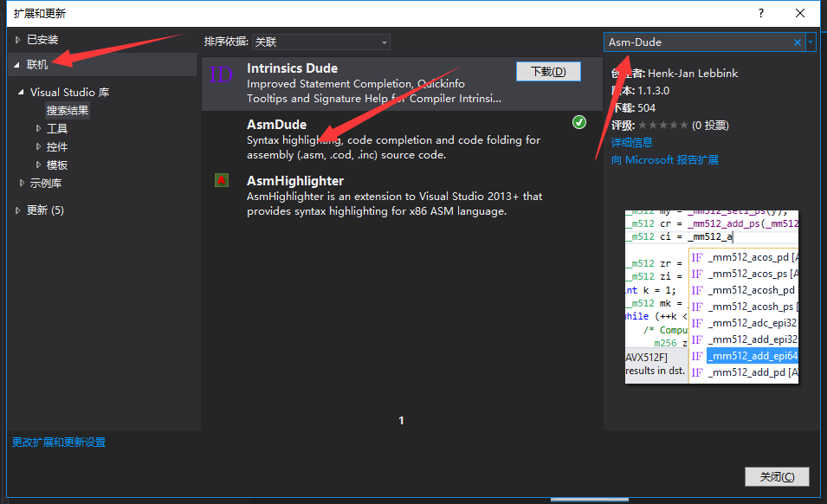Expand the 示例库 tree node
827x504 pixels.
21,183
